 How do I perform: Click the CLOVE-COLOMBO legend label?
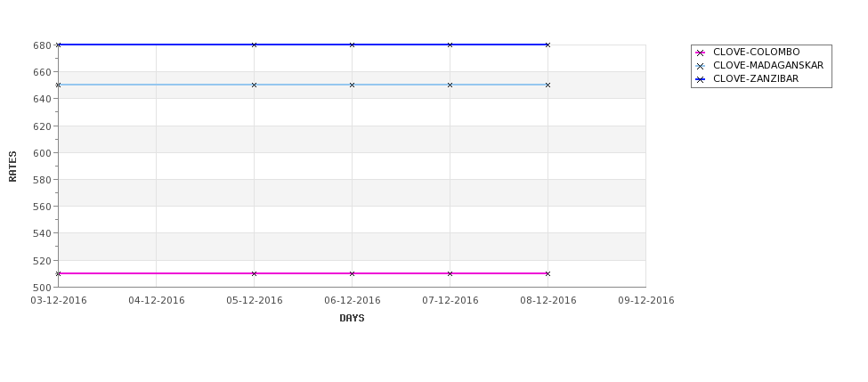[x=756, y=52]
